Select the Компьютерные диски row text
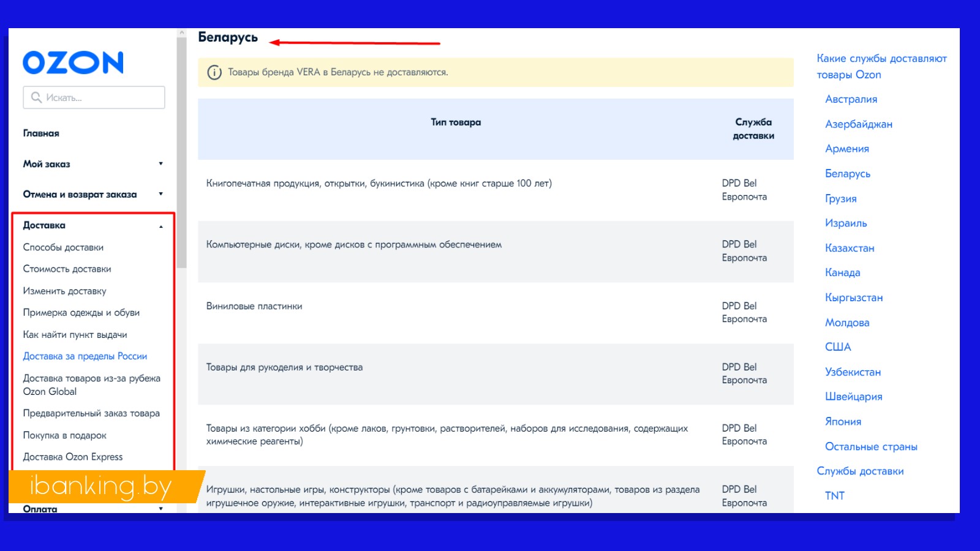Viewport: 980px width, 551px height. coord(354,244)
